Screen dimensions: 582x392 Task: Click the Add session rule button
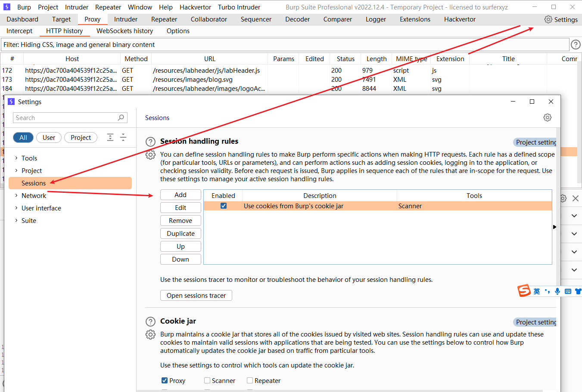(x=181, y=194)
